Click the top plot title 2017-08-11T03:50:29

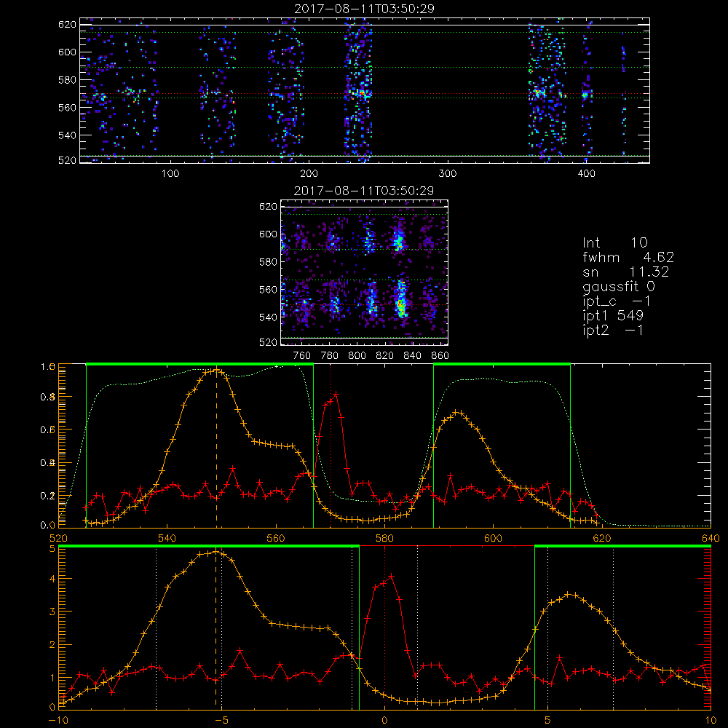pyautogui.click(x=364, y=9)
